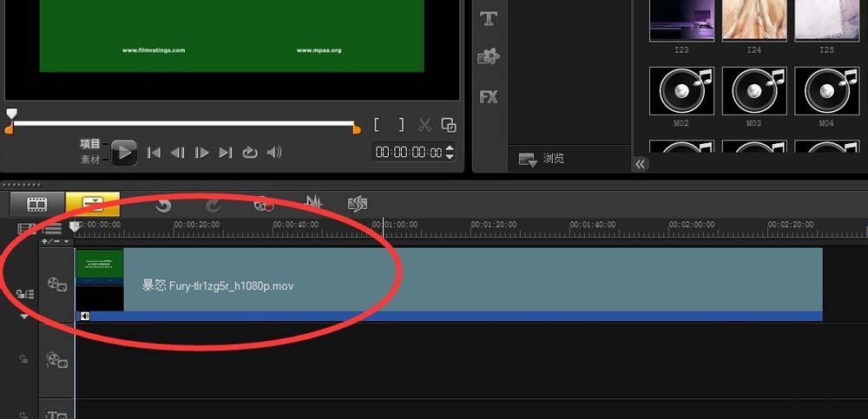Select the M04 music clip thumbnail
This screenshot has height=419, width=868.
click(826, 91)
